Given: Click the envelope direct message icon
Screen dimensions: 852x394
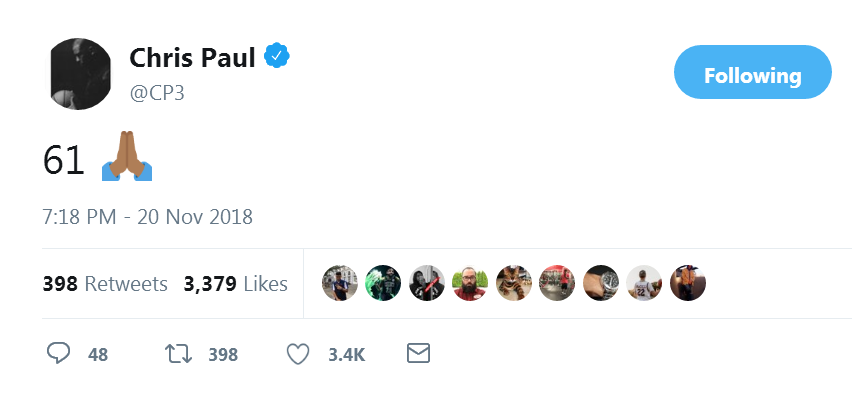Looking at the screenshot, I should pos(418,353).
